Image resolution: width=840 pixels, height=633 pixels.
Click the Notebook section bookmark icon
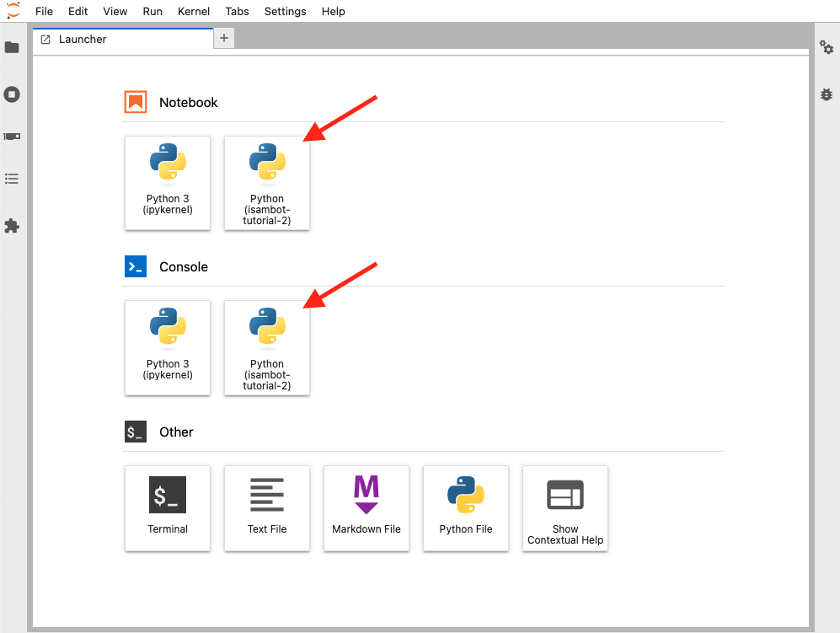pos(136,102)
